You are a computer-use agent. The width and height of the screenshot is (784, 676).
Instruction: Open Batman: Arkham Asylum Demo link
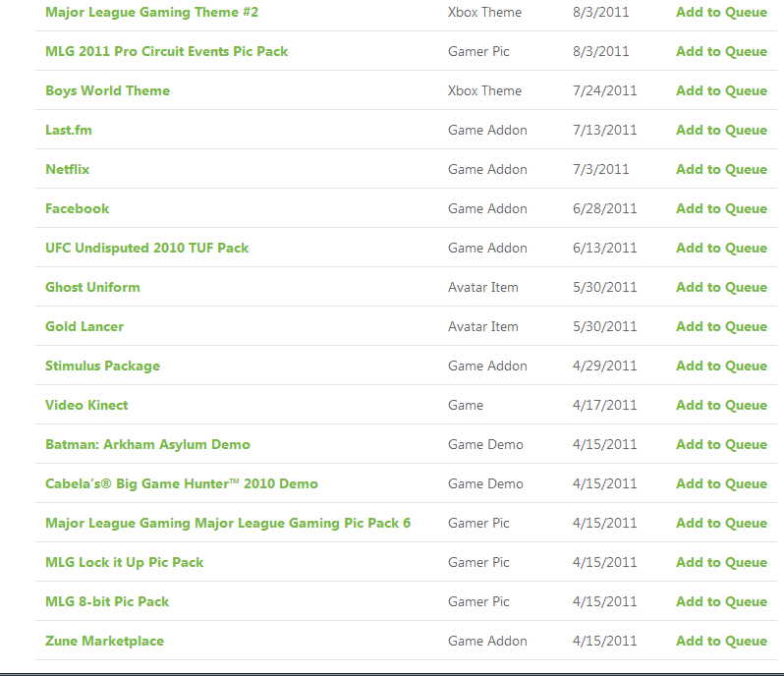click(147, 444)
